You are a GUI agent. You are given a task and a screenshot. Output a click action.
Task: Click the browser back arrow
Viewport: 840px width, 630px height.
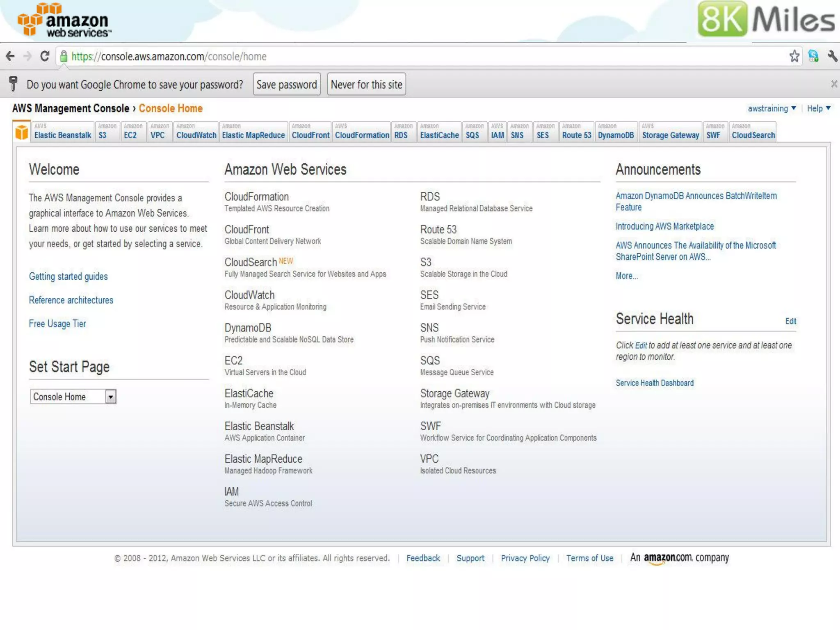(11, 56)
